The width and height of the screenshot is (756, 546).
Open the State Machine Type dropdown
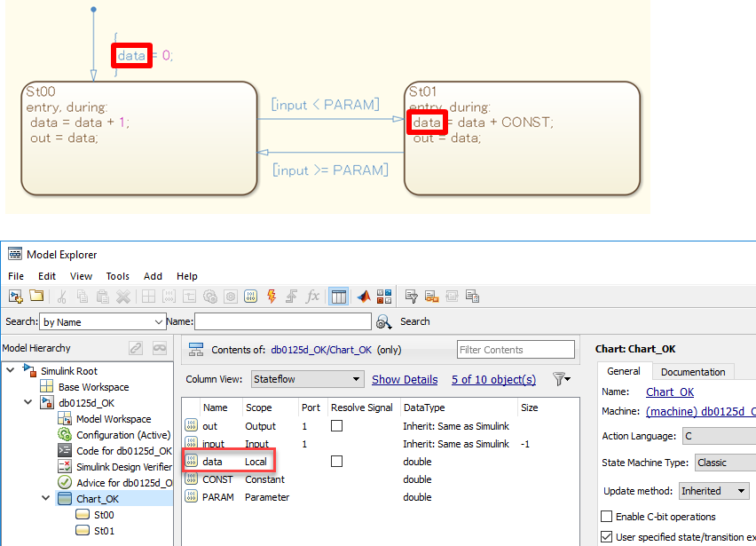(x=725, y=463)
